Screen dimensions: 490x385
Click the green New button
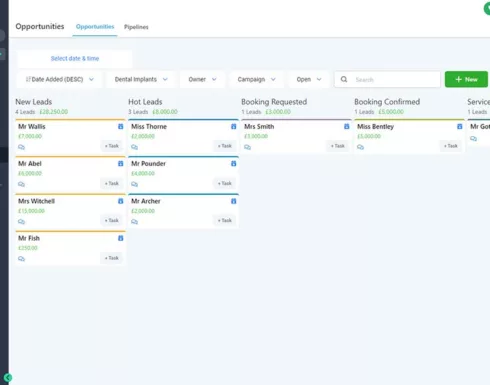pos(466,79)
